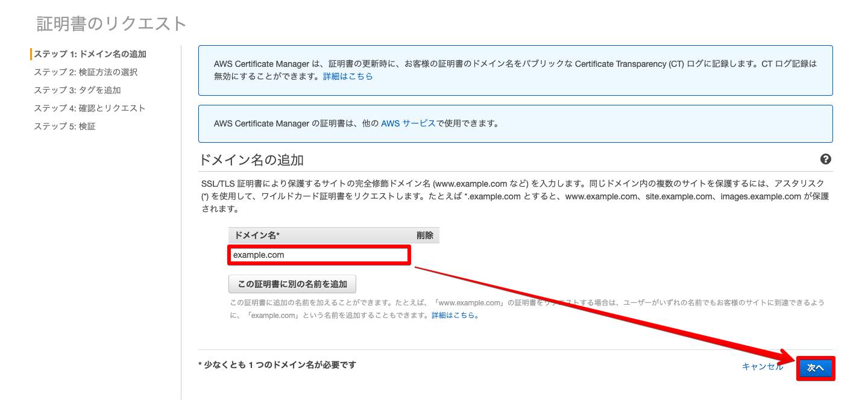Image resolution: width=868 pixels, height=418 pixels.
Task: Click the 少なくとも 1 つのドメイン名が必要です note
Action: (277, 365)
